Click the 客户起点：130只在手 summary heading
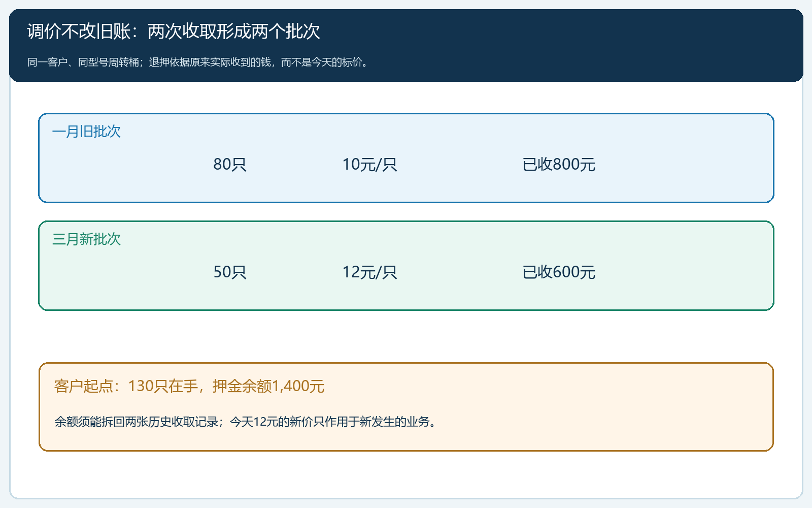Screen dimensions: 812x508 pyautogui.click(x=189, y=386)
